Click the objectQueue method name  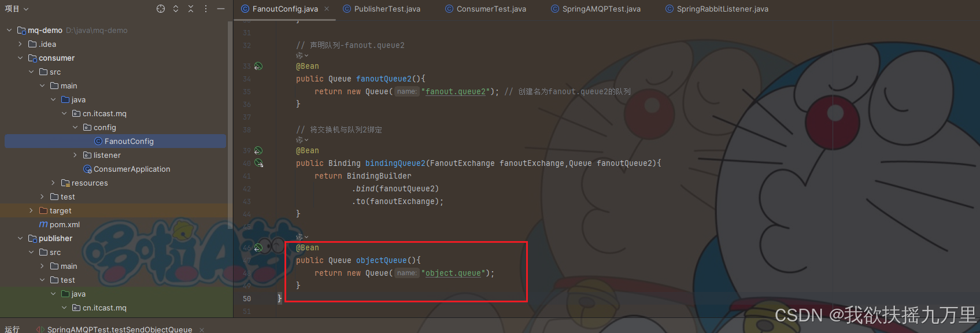[382, 260]
